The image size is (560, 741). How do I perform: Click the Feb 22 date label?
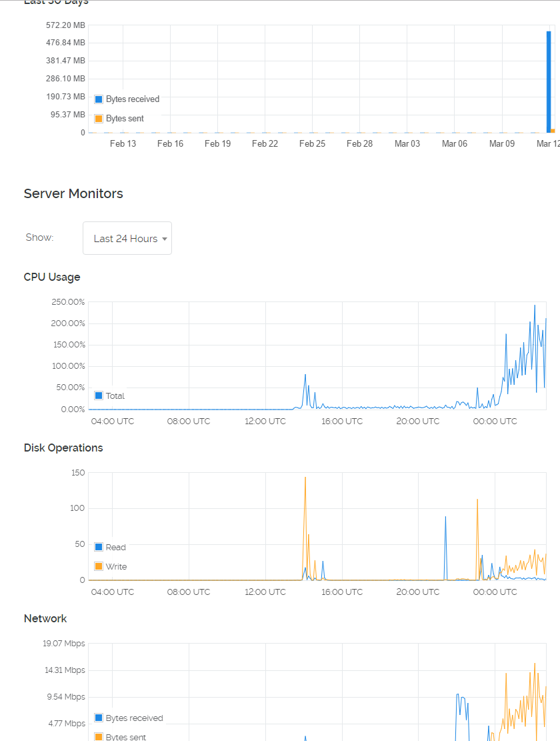pyautogui.click(x=265, y=143)
